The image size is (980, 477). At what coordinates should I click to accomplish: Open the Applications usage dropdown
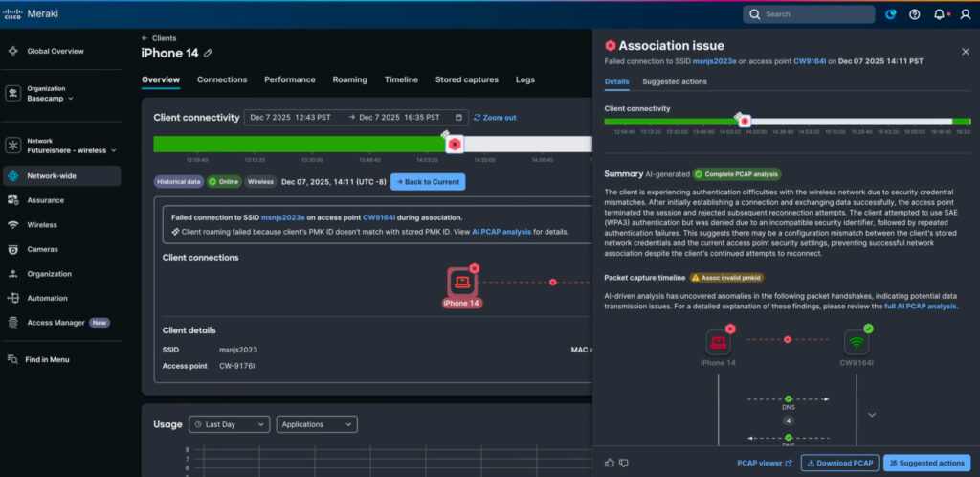tap(317, 423)
